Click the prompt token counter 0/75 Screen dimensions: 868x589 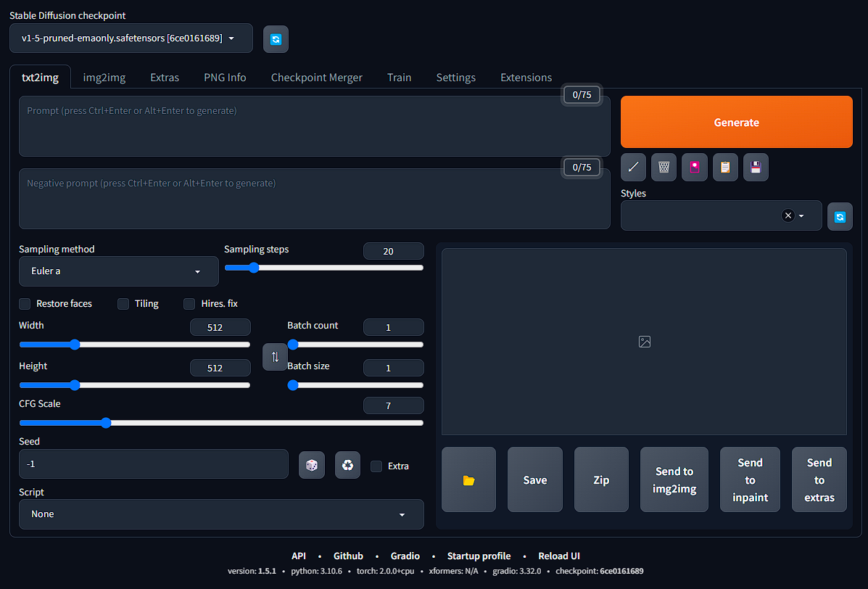(582, 94)
